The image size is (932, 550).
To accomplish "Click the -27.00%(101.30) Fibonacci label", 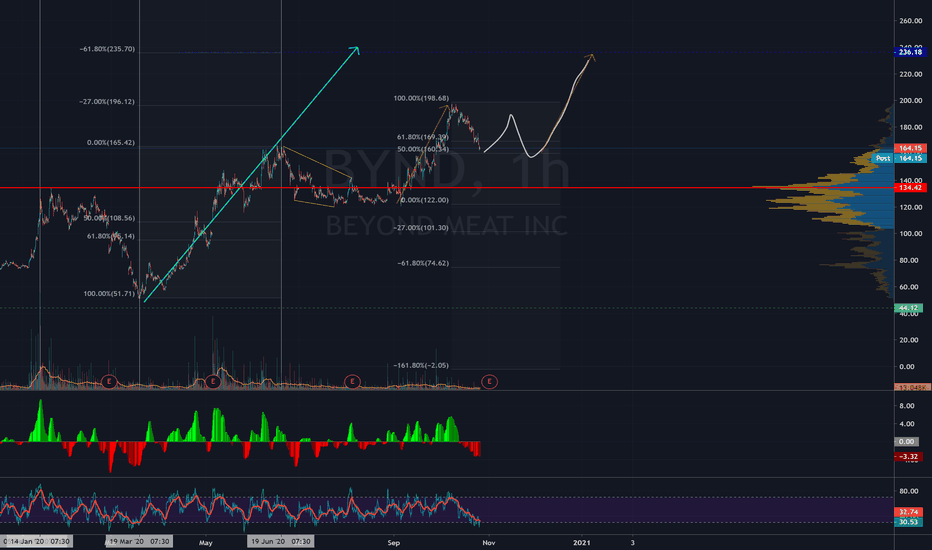I will pos(421,228).
